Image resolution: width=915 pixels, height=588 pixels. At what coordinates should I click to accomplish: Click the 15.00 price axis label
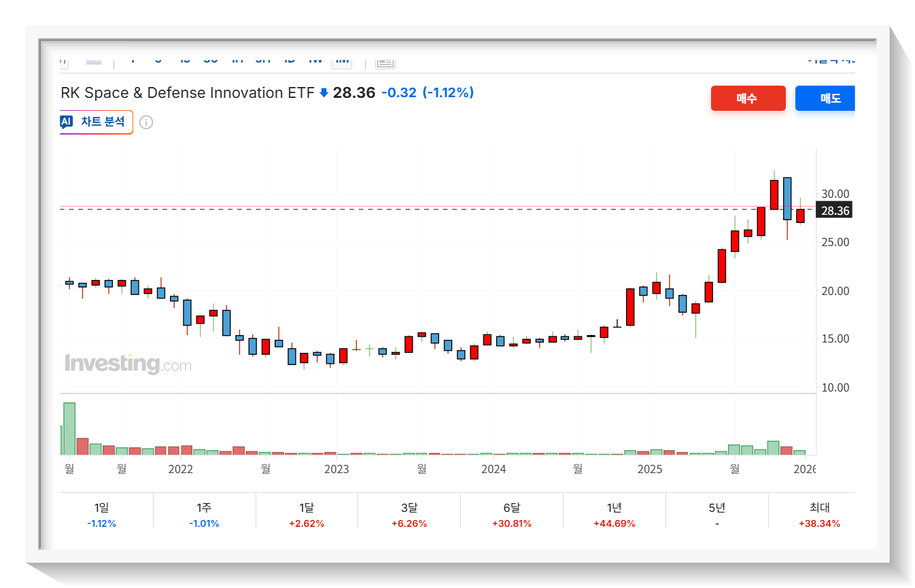835,339
